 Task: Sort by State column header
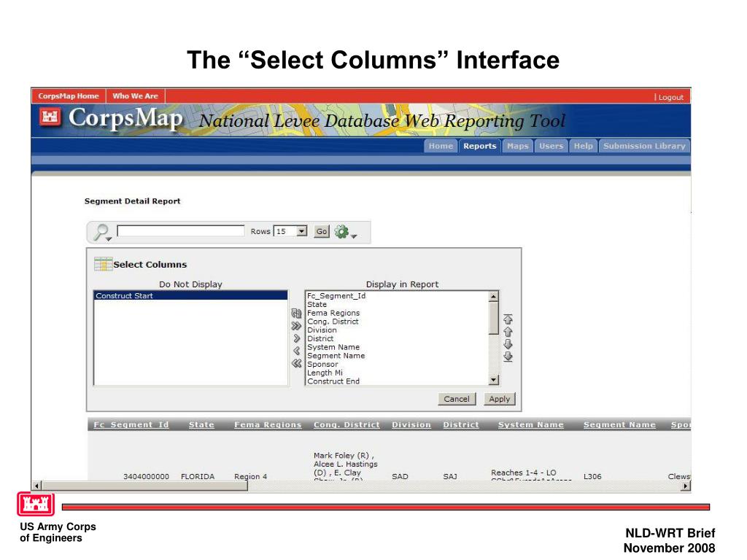click(x=201, y=425)
